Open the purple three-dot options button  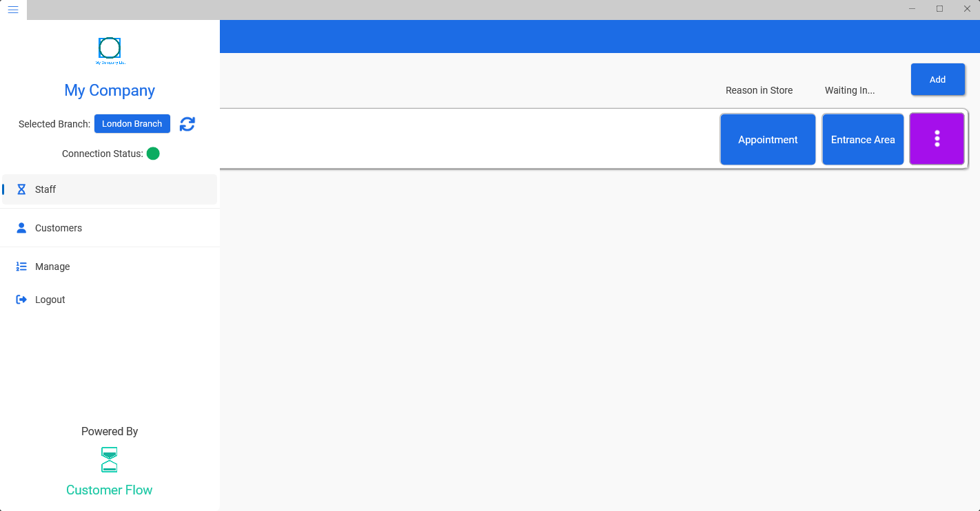tap(937, 139)
